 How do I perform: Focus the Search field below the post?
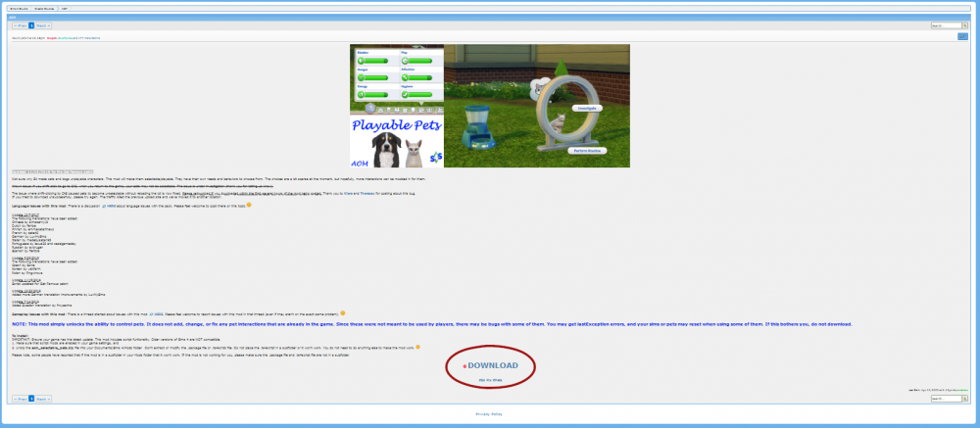click(x=946, y=399)
